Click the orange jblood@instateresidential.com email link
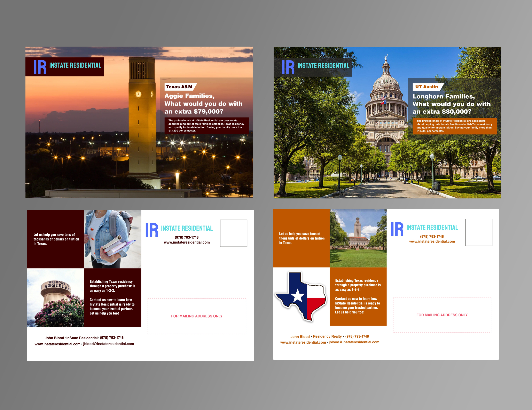Image resolution: width=532 pixels, height=410 pixels. click(x=354, y=342)
